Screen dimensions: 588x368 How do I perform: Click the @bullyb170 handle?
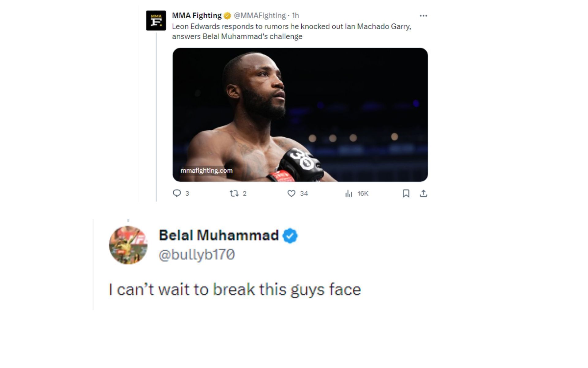point(197,255)
